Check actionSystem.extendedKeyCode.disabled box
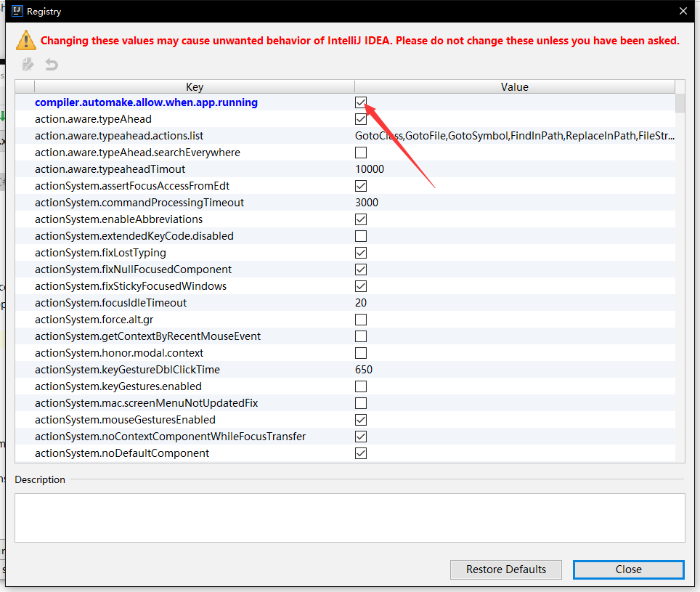This screenshot has width=700, height=592. pyautogui.click(x=361, y=236)
